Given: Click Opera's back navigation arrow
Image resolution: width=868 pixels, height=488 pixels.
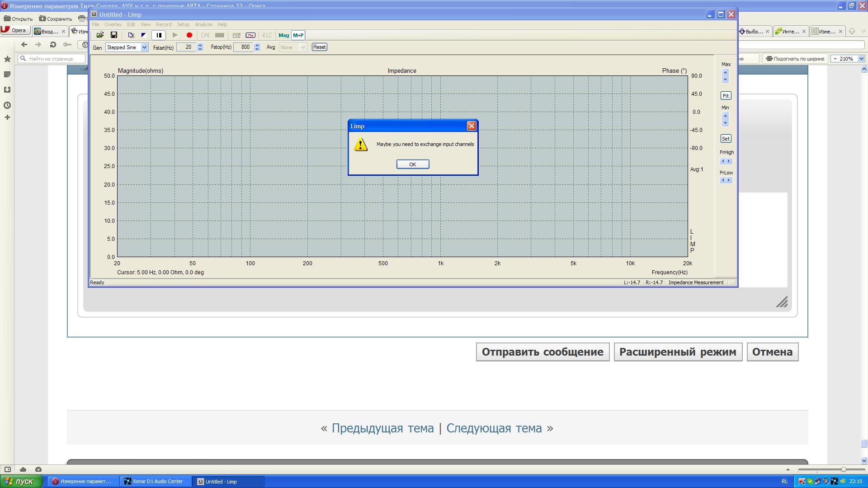Looking at the screenshot, I should [24, 44].
